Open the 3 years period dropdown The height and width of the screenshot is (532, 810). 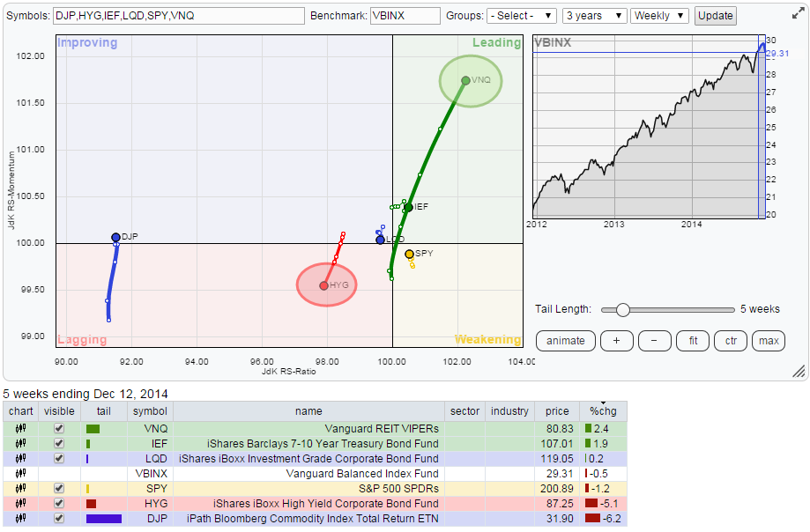595,16
